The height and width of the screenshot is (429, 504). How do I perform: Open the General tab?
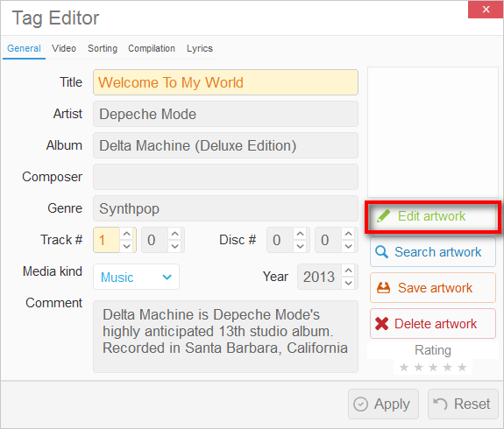25,48
